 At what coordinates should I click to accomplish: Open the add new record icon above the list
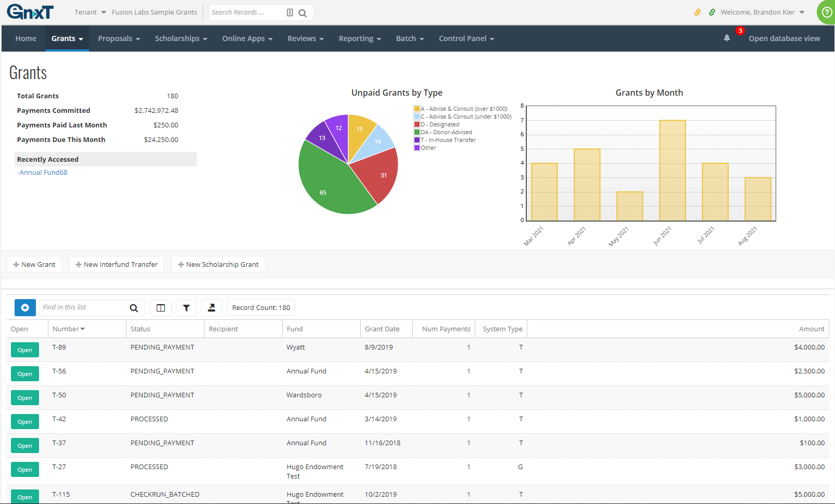(x=25, y=307)
